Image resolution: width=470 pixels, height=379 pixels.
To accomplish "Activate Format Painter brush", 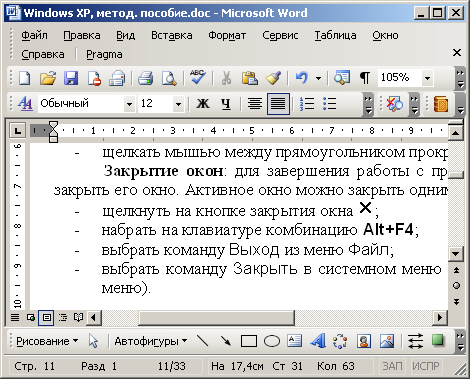I will (273, 78).
